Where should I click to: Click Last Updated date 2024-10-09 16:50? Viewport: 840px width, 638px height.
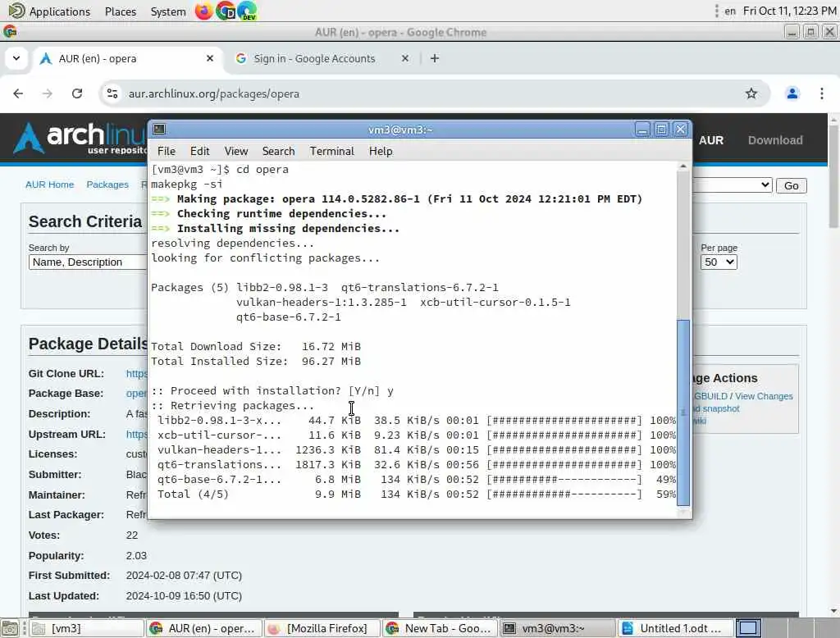point(184,595)
